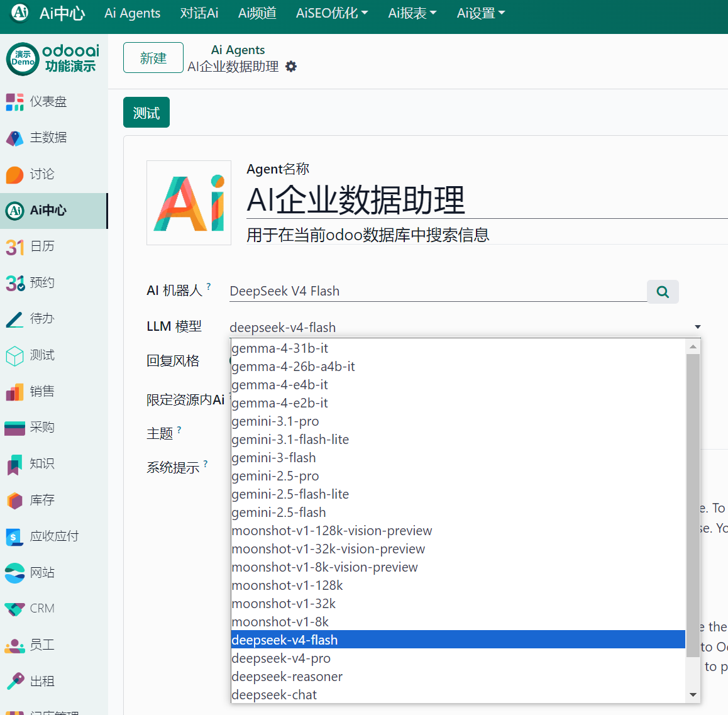The height and width of the screenshot is (715, 728).
Task: Open the Ai Agents top menu
Action: pos(132,13)
